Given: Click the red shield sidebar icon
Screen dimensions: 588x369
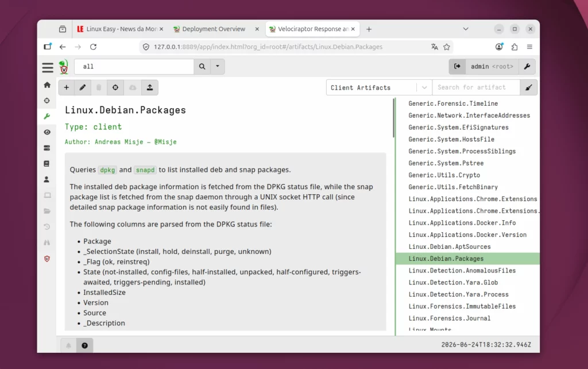Looking at the screenshot, I should (47, 259).
